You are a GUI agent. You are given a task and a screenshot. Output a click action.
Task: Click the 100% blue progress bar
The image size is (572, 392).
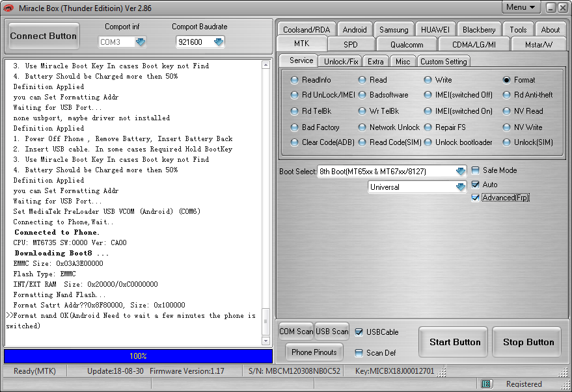(x=138, y=356)
